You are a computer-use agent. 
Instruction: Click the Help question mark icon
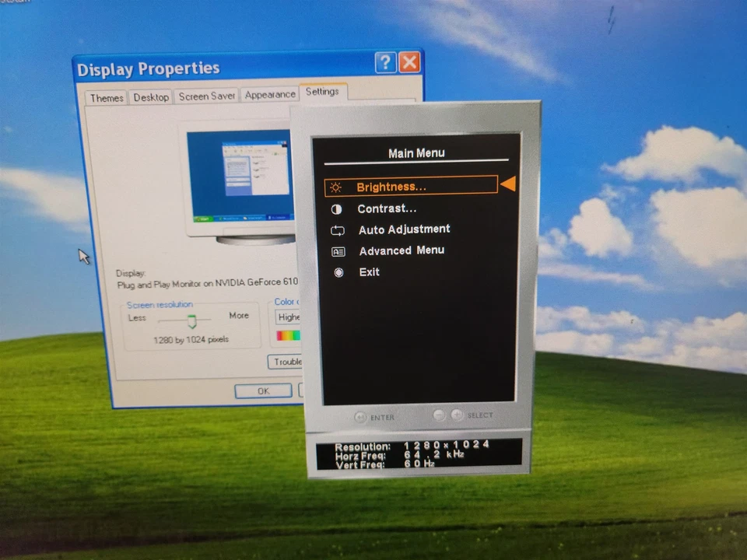click(385, 62)
